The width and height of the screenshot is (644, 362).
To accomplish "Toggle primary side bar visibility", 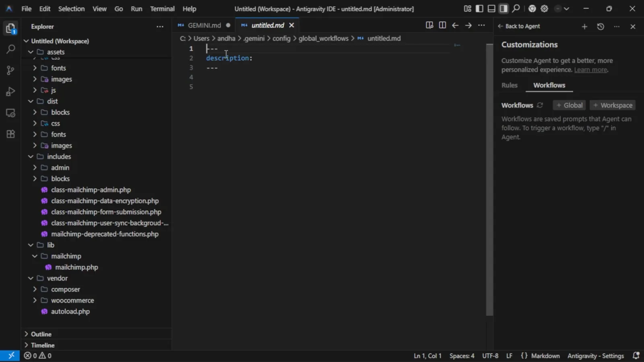I will (479, 8).
